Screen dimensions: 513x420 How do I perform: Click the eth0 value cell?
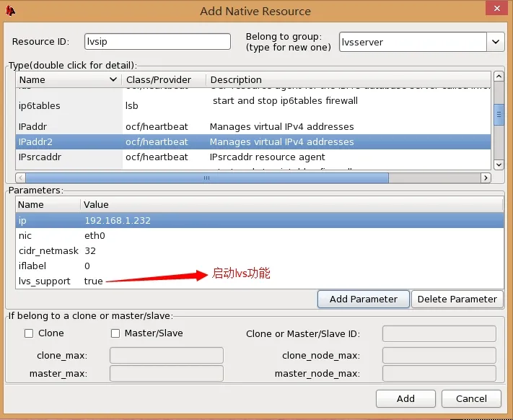coord(95,235)
